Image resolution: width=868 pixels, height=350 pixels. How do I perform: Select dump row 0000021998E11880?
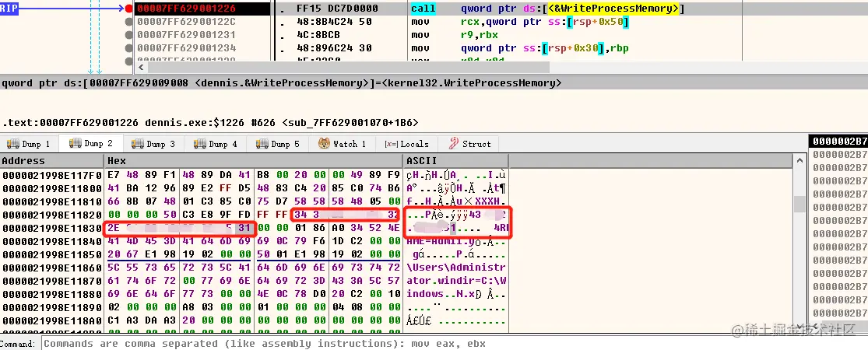[x=254, y=293]
